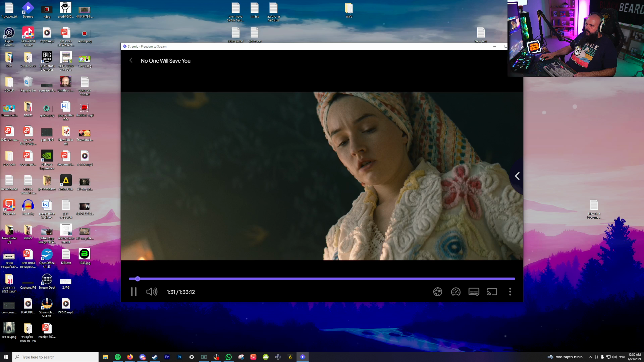This screenshot has width=644, height=362.
Task: Open the clock showing 12:30 AM
Action: 634,357
